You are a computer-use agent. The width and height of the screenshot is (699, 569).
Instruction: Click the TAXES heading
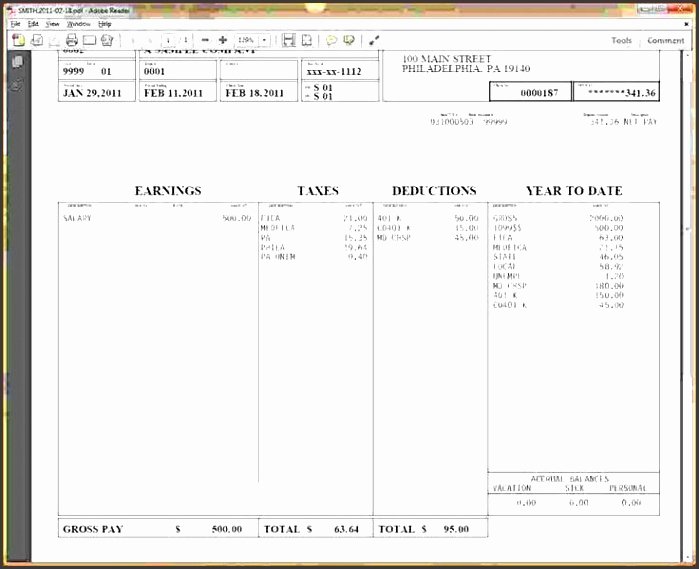[x=318, y=191]
